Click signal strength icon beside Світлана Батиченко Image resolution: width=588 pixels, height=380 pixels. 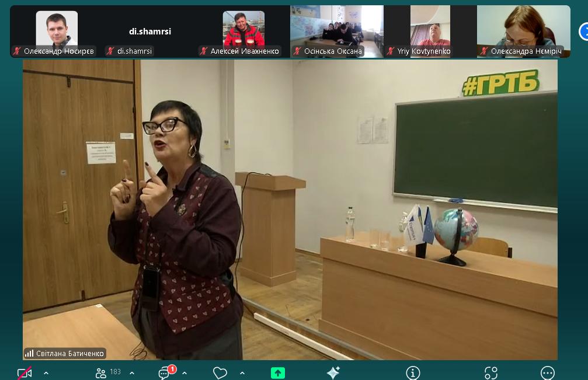coord(29,353)
